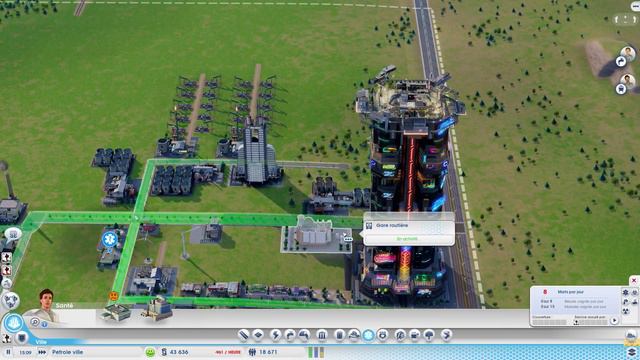Open the Education menu icon

(400, 335)
